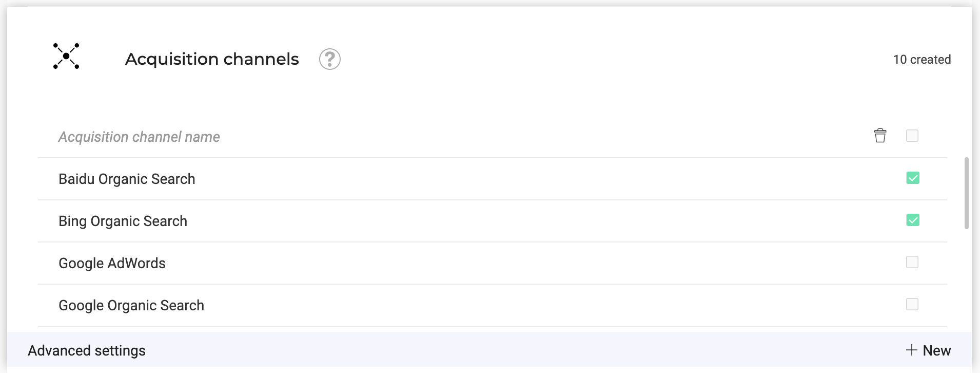Image resolution: width=980 pixels, height=373 pixels.
Task: Uncheck the Baidu Organic Search checkbox
Action: point(913,178)
